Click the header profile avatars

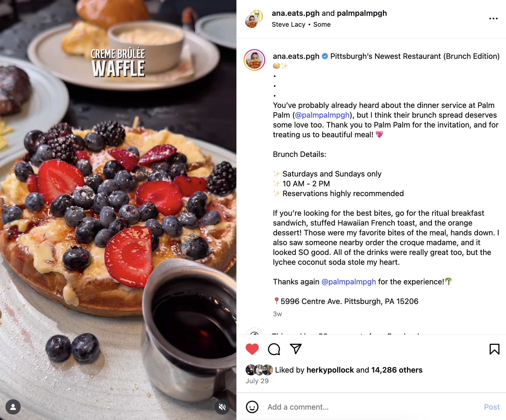254,19
